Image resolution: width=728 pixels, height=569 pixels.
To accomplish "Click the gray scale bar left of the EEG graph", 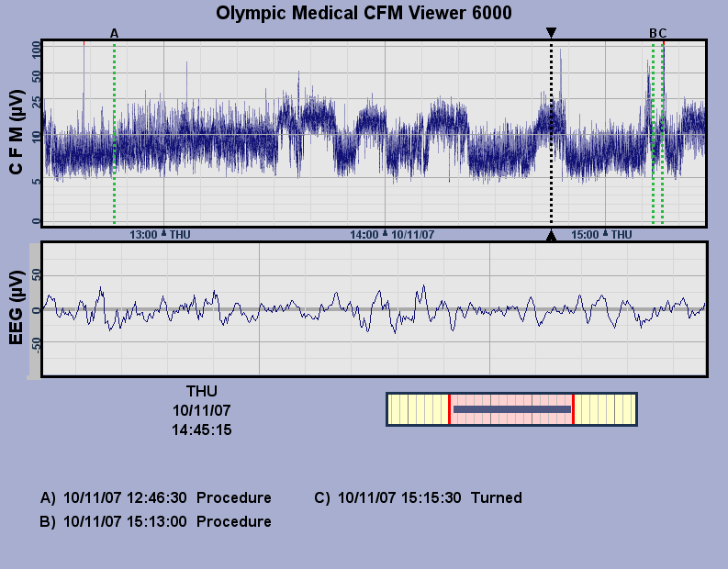I will (x=35, y=311).
